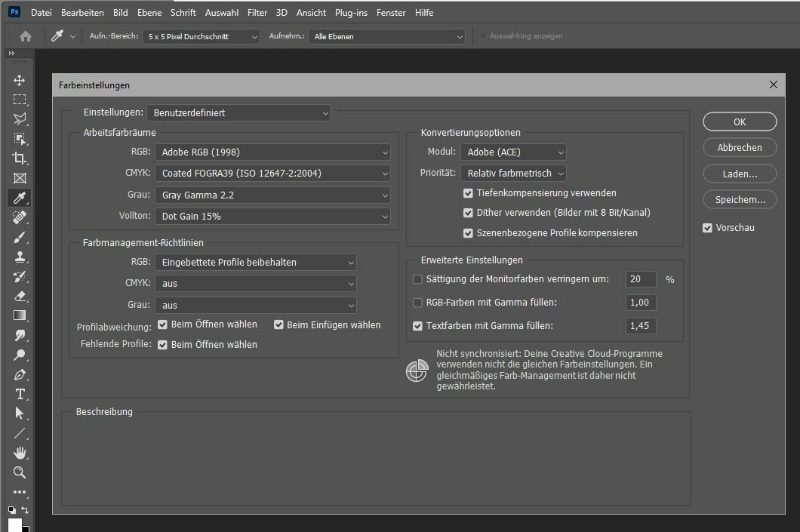Click the OK button
Viewport: 800px width, 532px height.
click(740, 122)
